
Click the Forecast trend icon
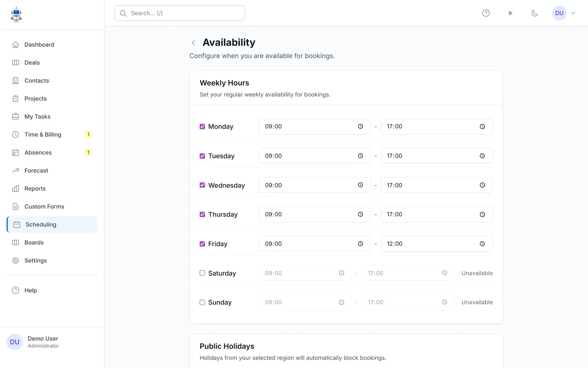coord(15,171)
